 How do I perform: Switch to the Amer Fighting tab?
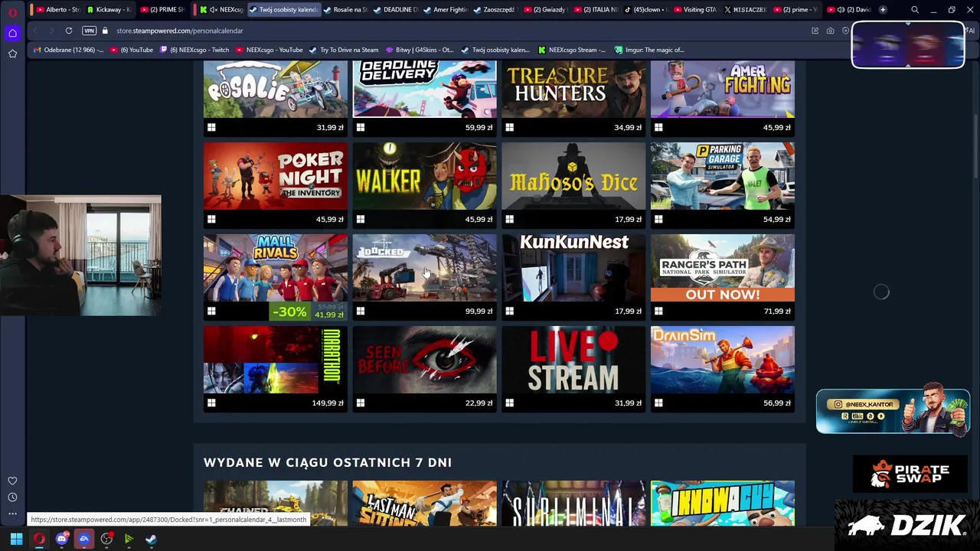pos(445,10)
